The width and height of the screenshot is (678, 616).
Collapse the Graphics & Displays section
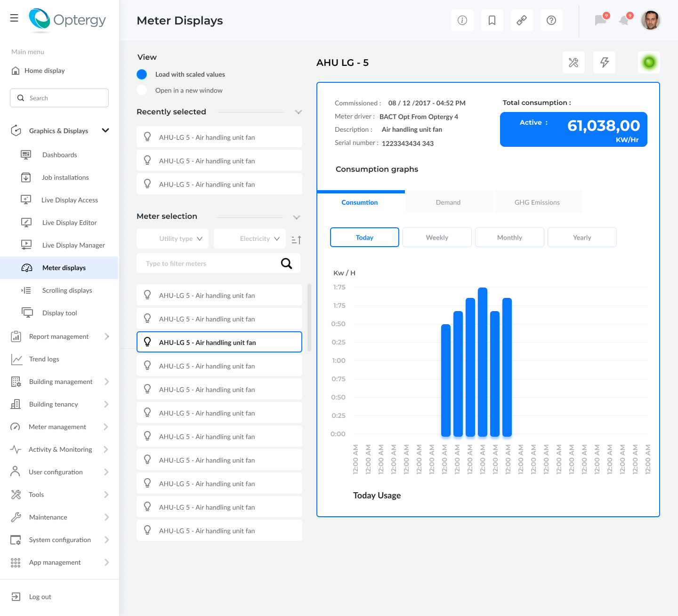click(105, 130)
